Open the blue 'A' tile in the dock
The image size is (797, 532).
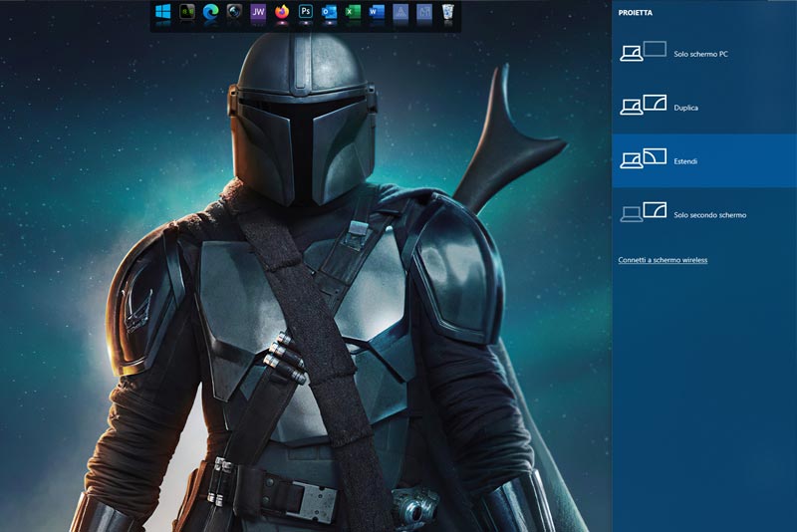[400, 12]
